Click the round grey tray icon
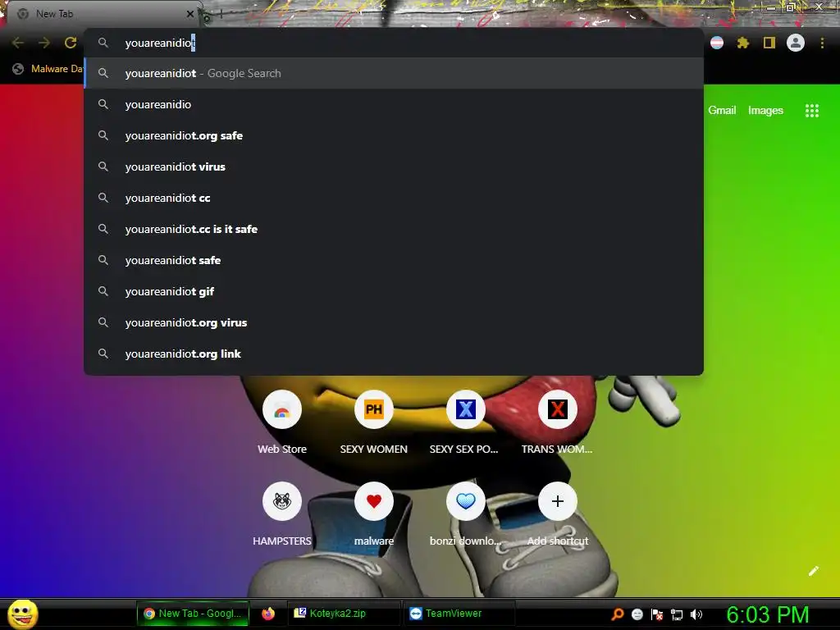840x630 pixels. pos(637,614)
